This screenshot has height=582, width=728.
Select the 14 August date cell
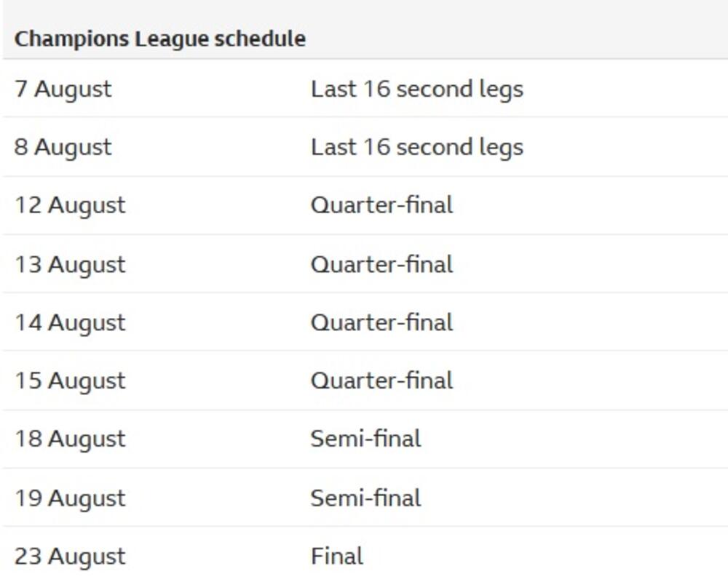pyautogui.click(x=70, y=322)
